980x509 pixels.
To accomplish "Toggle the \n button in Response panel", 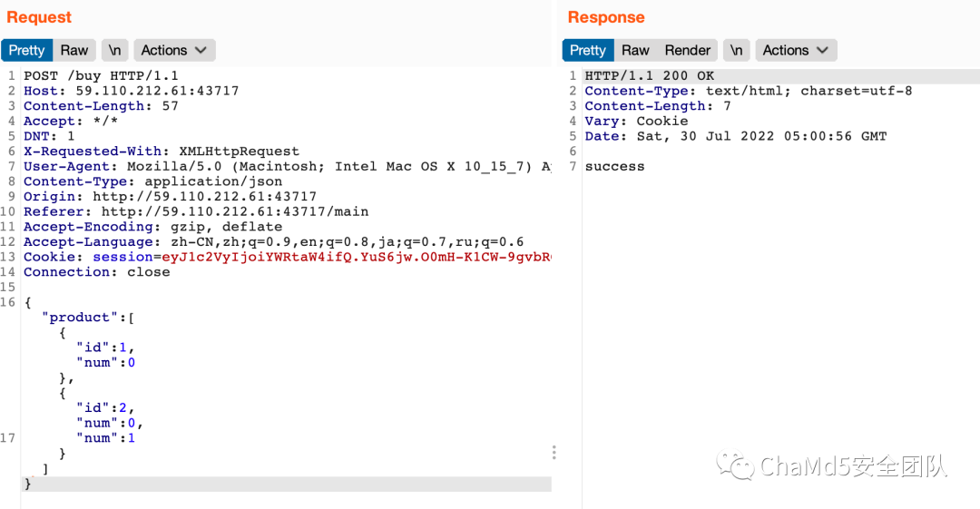I will [736, 50].
